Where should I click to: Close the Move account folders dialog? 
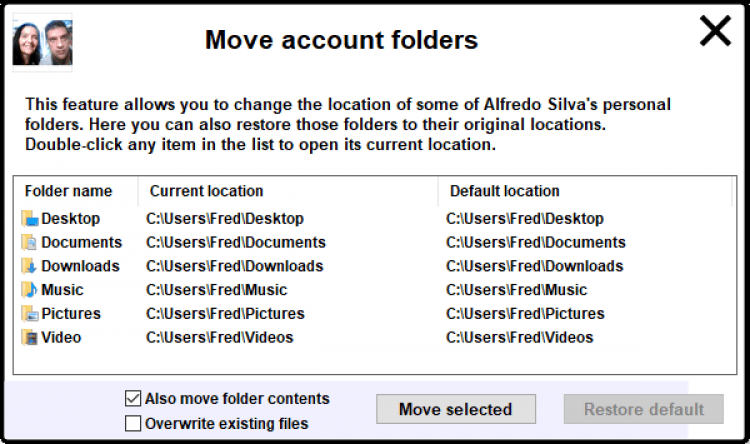point(715,32)
